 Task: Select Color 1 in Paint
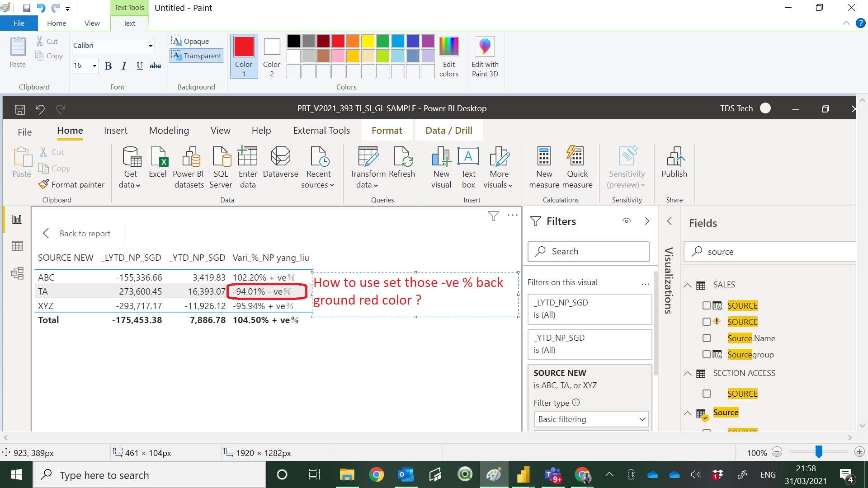(x=244, y=56)
